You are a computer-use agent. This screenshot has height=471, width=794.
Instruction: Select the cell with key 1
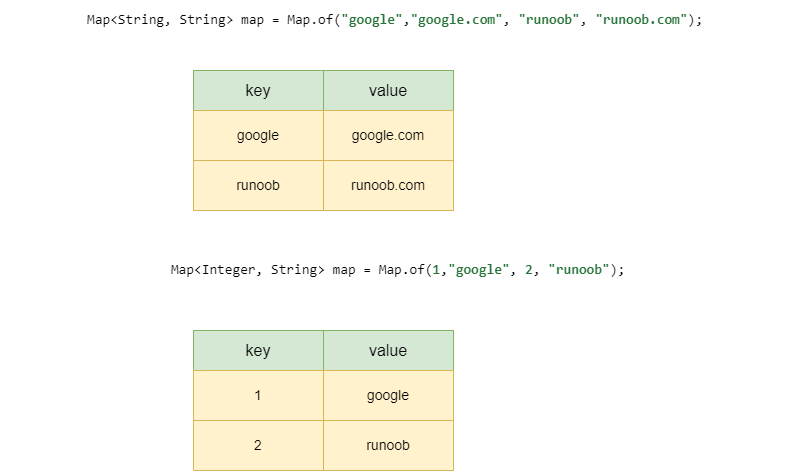[258, 395]
